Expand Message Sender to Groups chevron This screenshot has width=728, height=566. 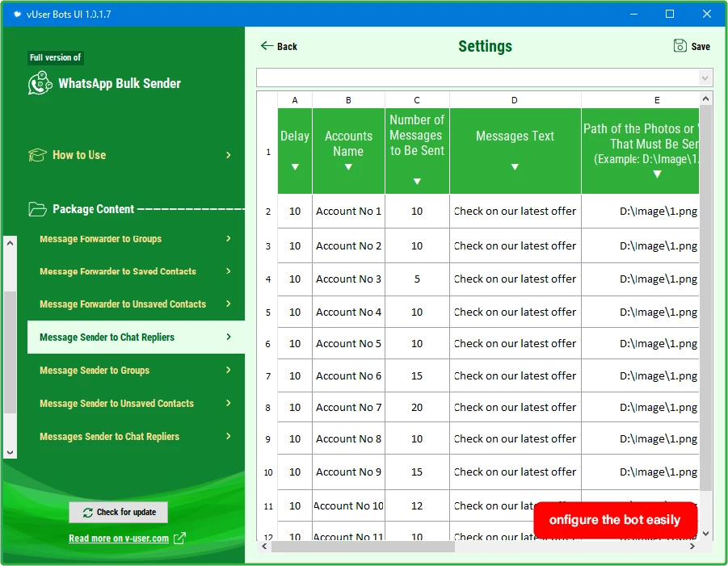(x=228, y=370)
